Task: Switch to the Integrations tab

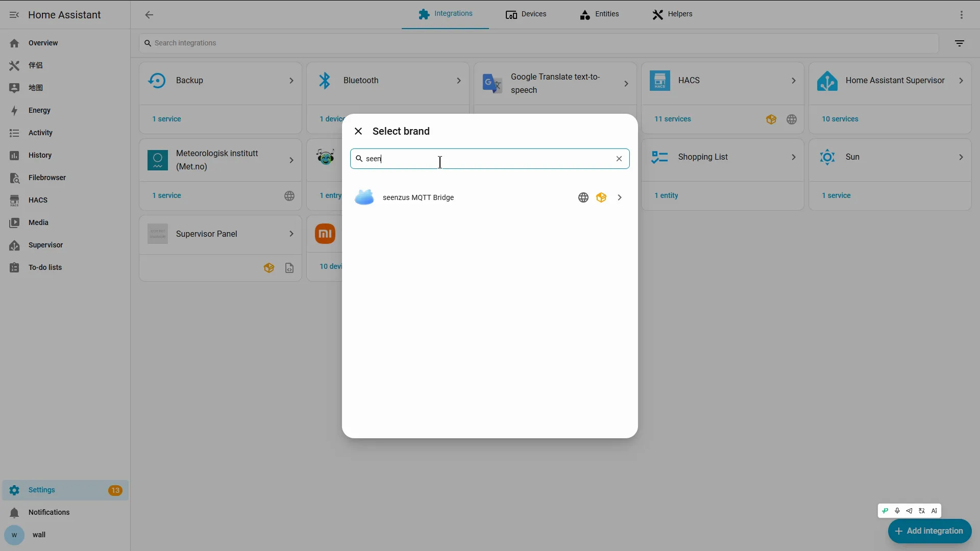Action: coord(445,14)
